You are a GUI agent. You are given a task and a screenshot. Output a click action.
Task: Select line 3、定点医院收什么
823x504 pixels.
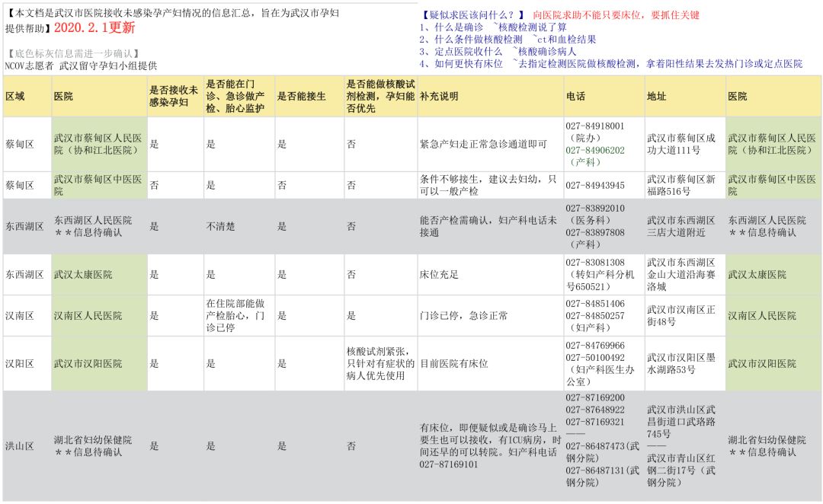coord(498,52)
